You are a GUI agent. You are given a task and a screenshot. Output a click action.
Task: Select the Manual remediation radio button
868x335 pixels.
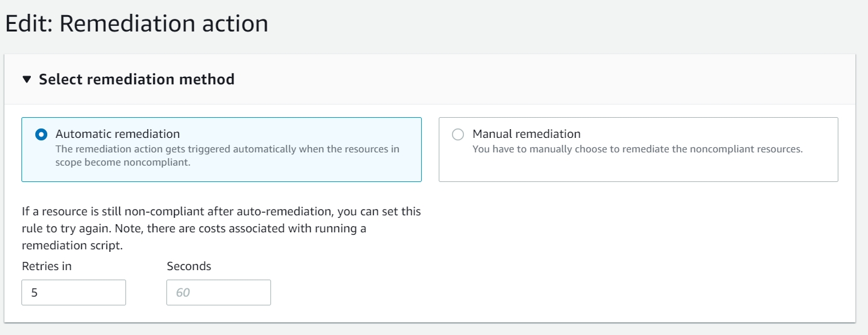[458, 134]
